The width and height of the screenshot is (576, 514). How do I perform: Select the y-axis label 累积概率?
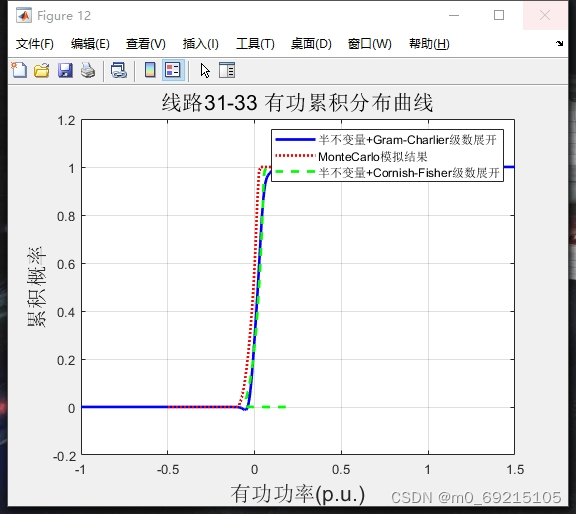coord(36,287)
